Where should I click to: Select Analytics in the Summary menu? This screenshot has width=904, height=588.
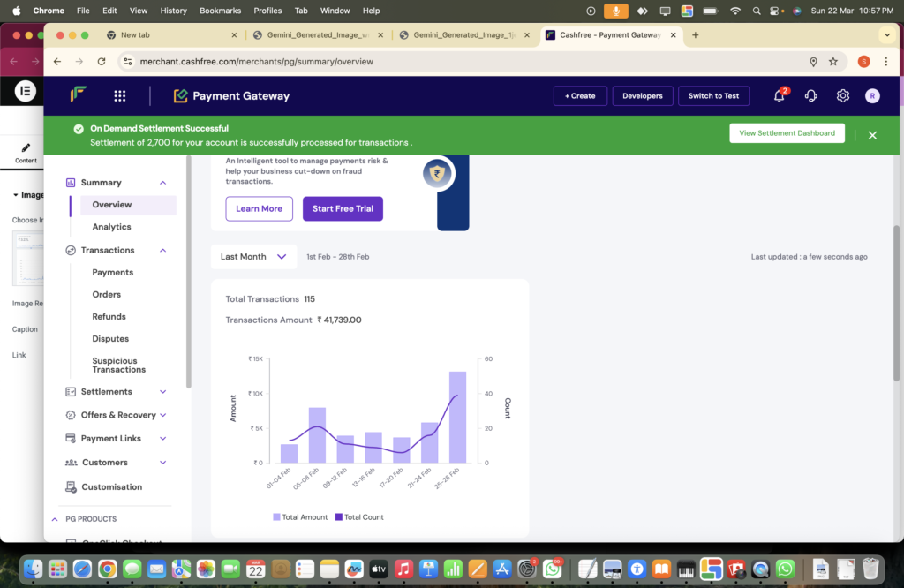[111, 227]
